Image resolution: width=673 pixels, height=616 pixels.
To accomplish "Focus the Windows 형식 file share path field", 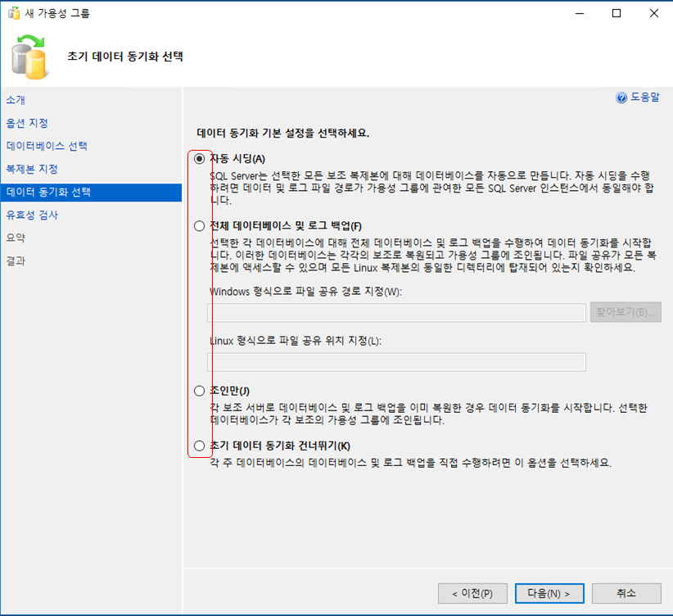I will [396, 313].
